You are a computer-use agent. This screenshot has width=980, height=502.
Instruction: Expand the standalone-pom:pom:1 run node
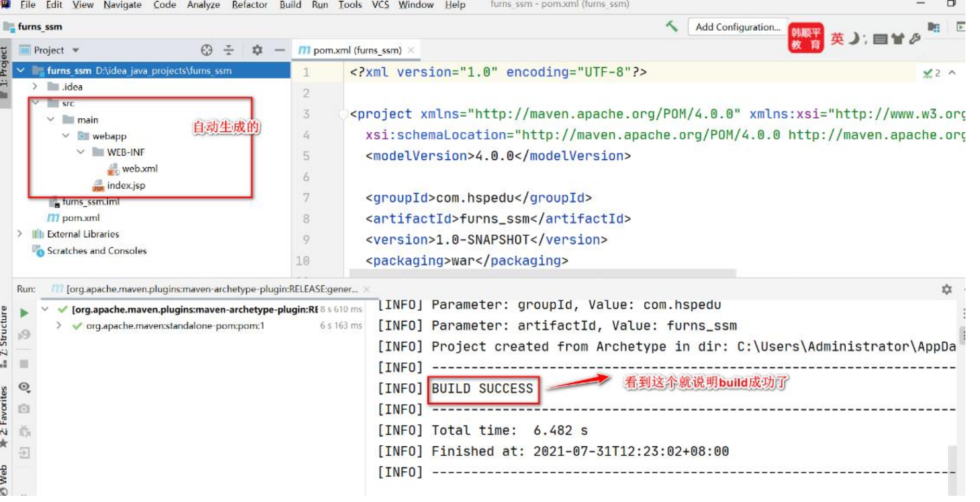pos(59,325)
